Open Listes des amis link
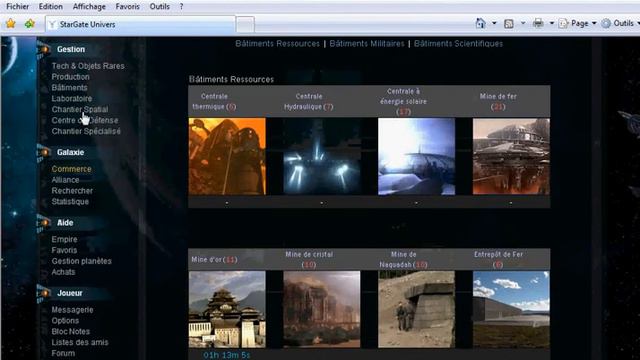This screenshot has height=360, width=640. tap(80, 342)
